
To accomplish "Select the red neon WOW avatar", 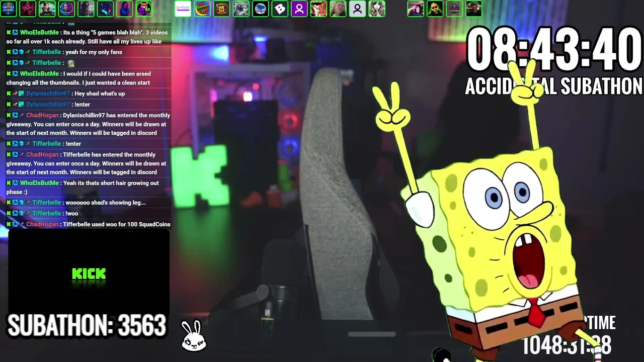I will point(28,9).
